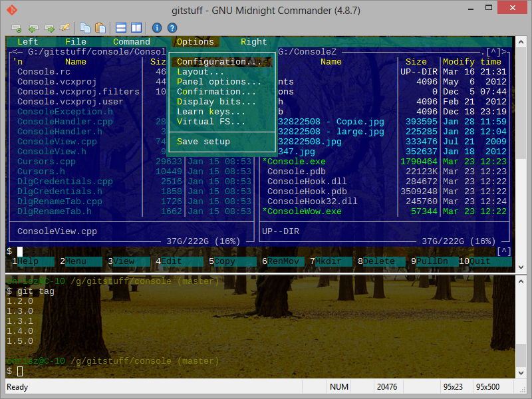Paste using the clipboard toolbar icon
This screenshot has height=399, width=532.
pos(100,28)
